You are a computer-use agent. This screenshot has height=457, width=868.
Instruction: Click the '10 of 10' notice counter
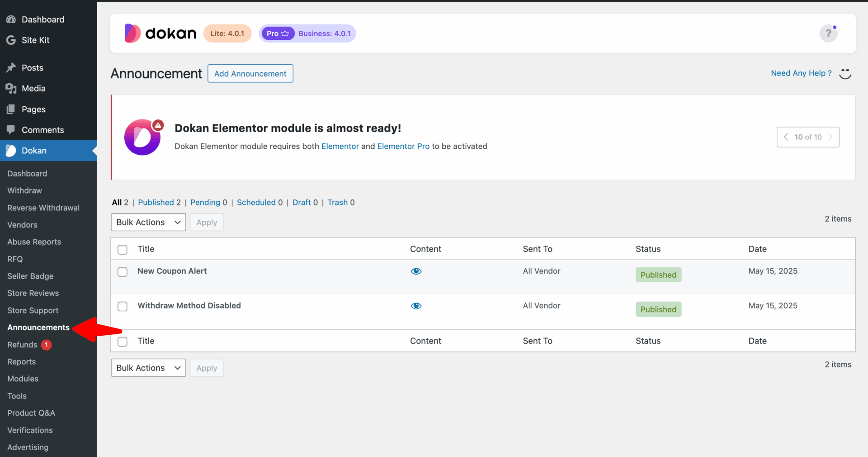point(808,137)
